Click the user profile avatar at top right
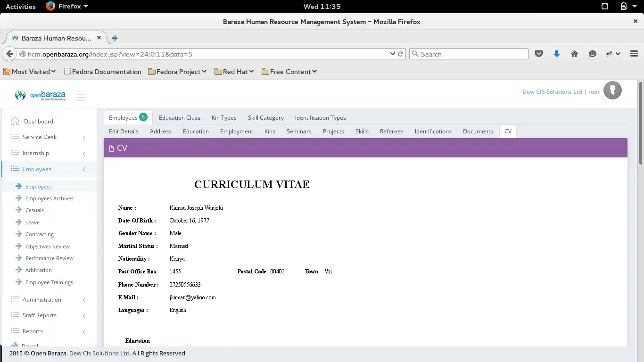The height and width of the screenshot is (362, 644). (x=612, y=90)
